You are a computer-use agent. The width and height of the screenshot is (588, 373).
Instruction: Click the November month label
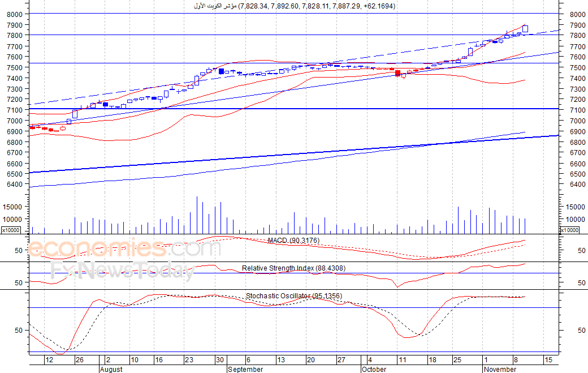(x=500, y=369)
